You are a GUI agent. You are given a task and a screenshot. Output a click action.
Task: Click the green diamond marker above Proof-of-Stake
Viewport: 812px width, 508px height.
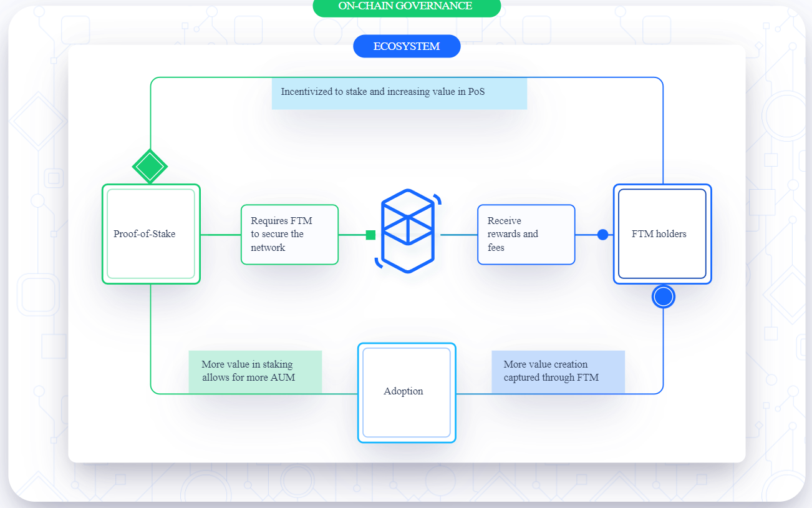tap(150, 167)
